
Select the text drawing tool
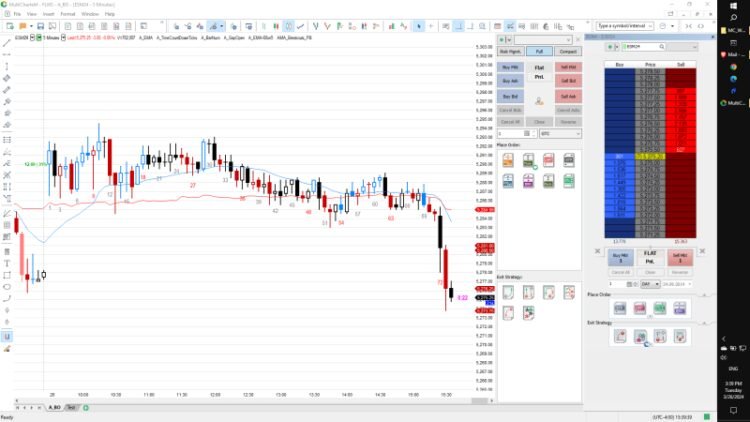(x=7, y=264)
